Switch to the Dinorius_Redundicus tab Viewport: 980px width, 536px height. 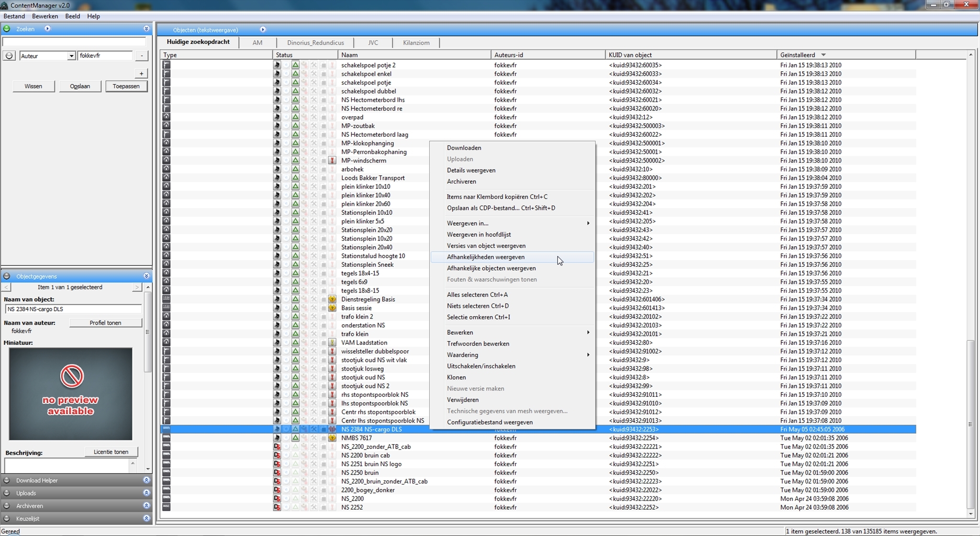pyautogui.click(x=315, y=43)
